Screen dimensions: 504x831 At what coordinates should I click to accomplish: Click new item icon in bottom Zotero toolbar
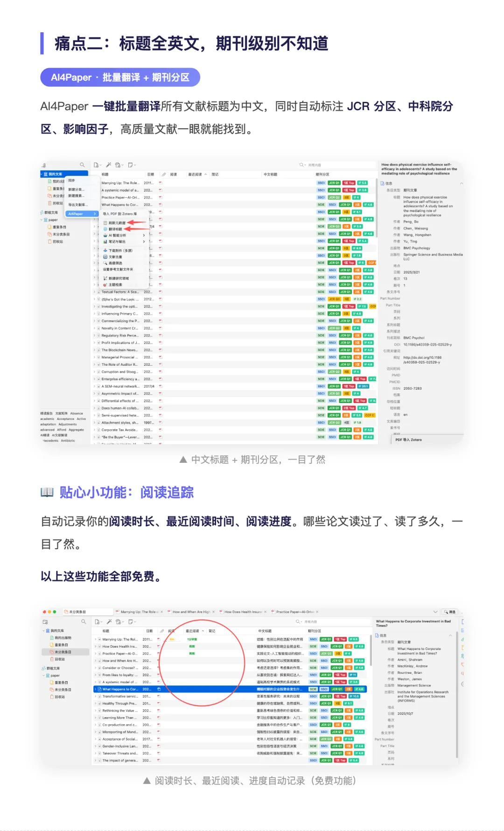[98, 622]
